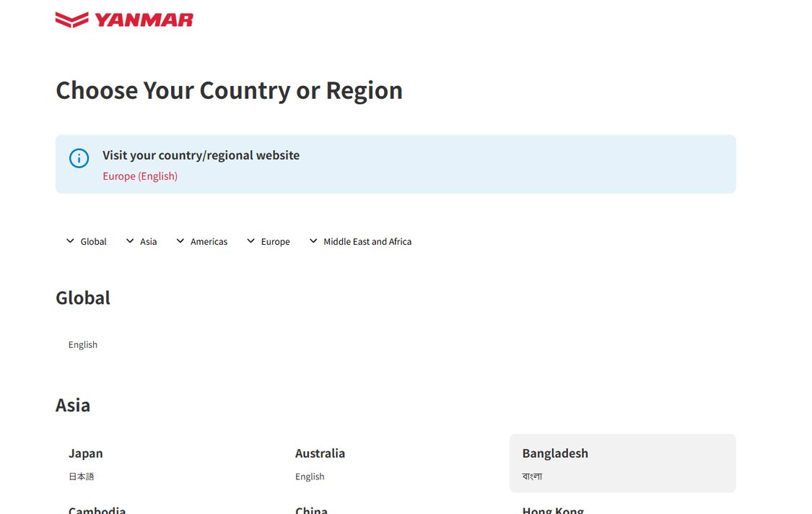The height and width of the screenshot is (514, 812).
Task: Jump to the Europe section anchor
Action: pyautogui.click(x=276, y=241)
